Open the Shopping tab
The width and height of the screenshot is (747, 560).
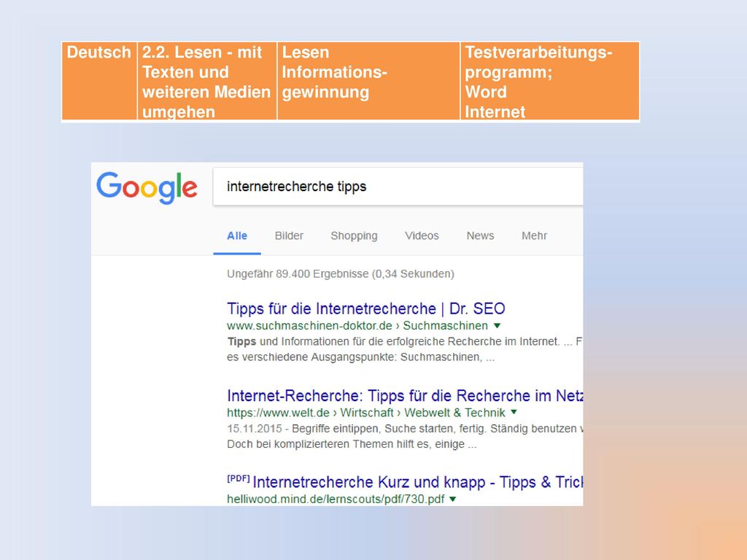[x=354, y=236]
